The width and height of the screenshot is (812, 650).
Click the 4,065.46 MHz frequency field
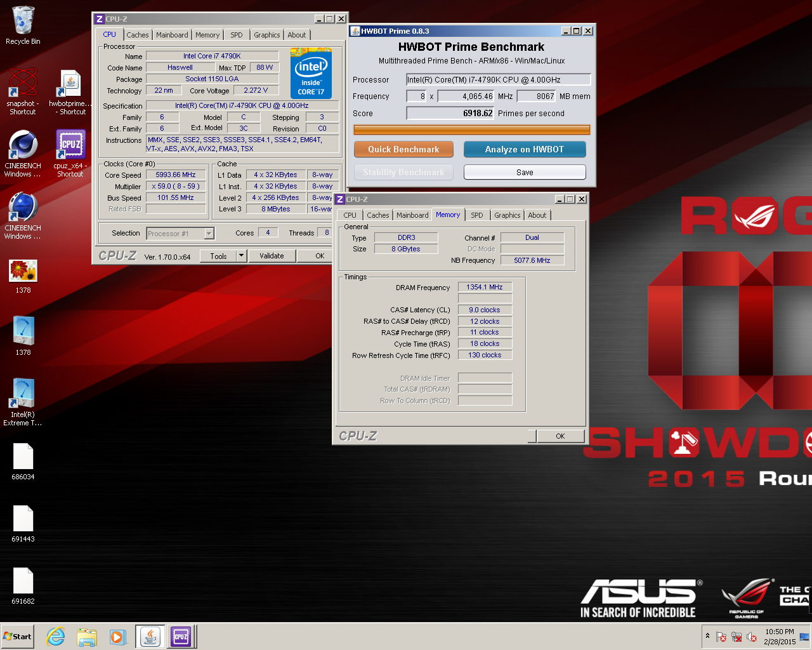pos(466,96)
